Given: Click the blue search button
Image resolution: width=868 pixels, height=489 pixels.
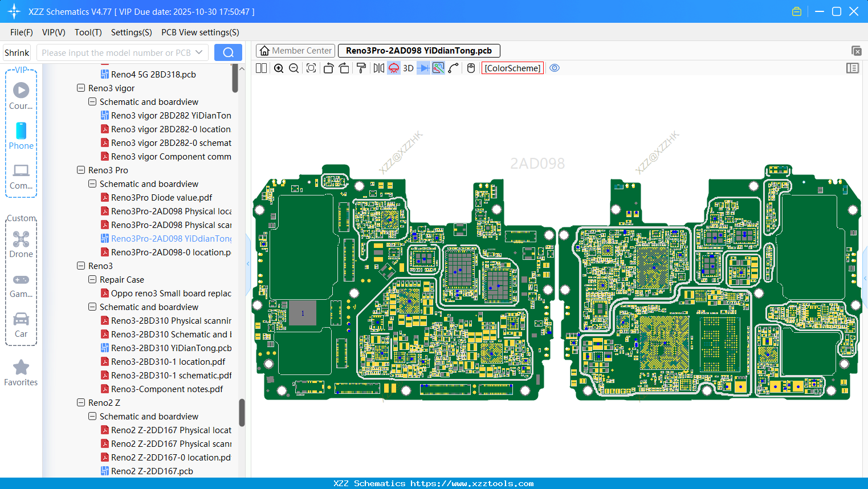Looking at the screenshot, I should tap(228, 52).
